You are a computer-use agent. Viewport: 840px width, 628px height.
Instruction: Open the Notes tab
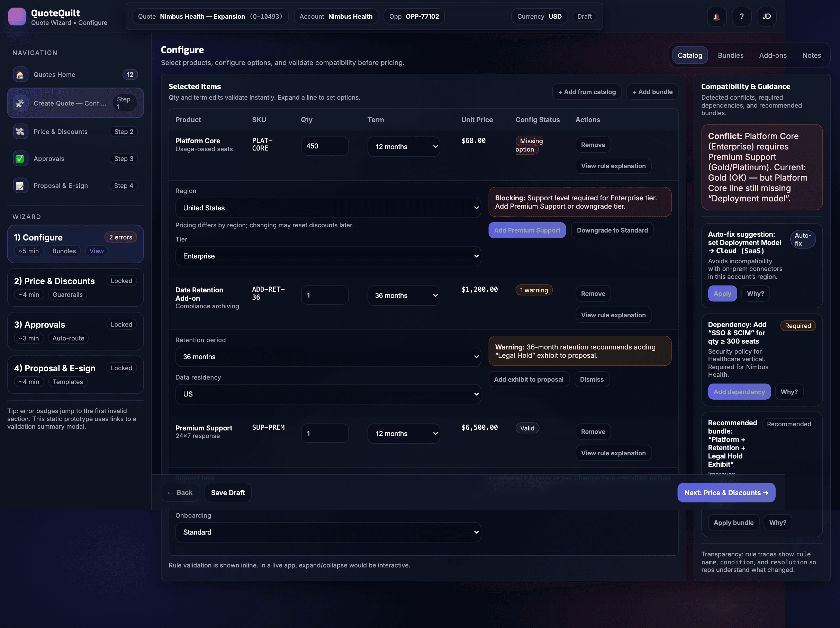[811, 55]
